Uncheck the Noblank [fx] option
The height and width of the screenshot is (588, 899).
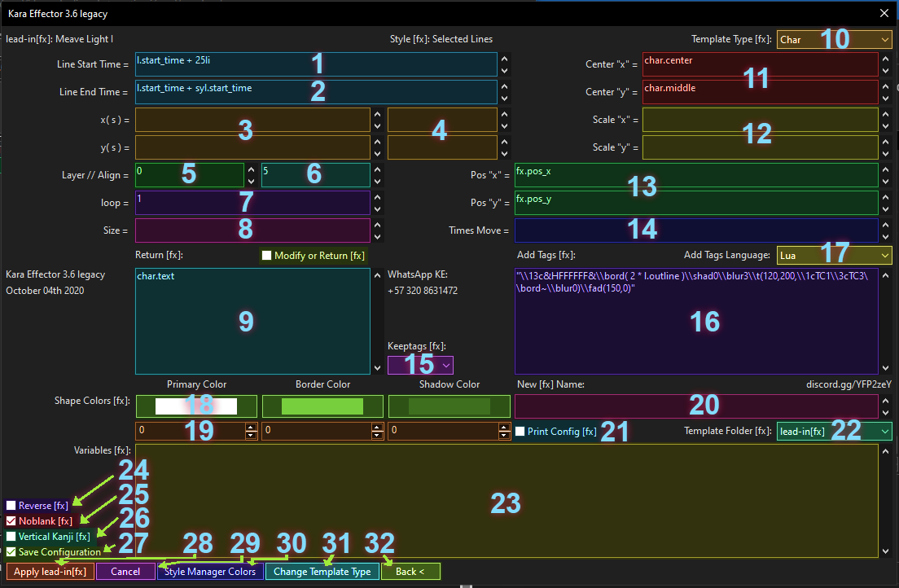pos(11,520)
